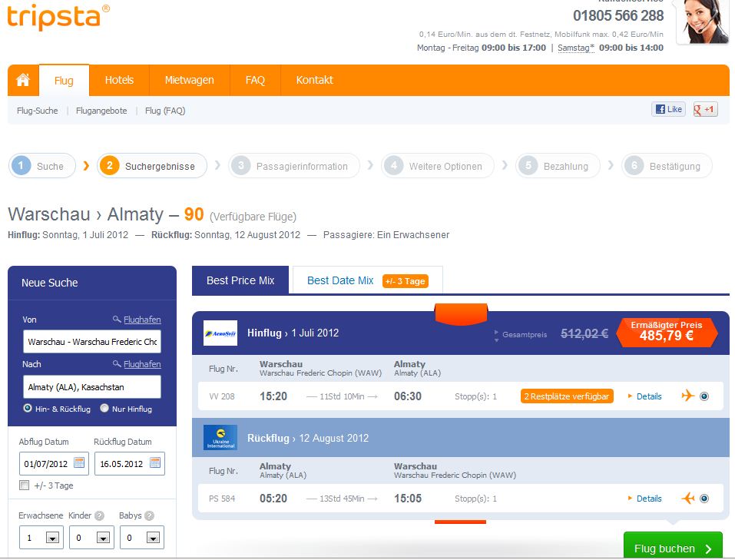
Task: Open the Hotels main tab
Action: [119, 80]
